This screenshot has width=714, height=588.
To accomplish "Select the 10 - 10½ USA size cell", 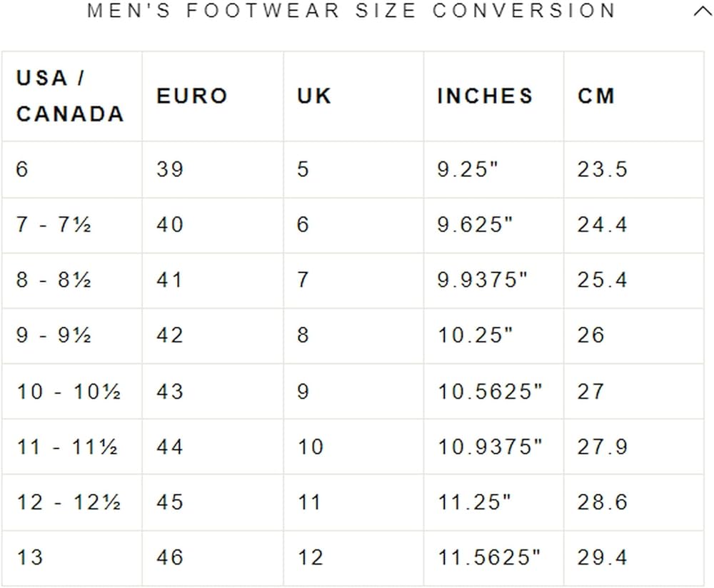I will click(69, 391).
